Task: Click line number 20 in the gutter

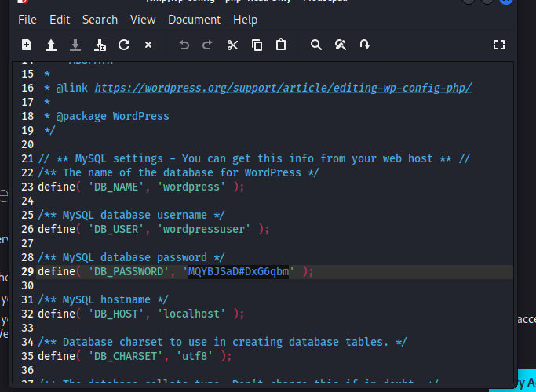Action: tap(27, 145)
